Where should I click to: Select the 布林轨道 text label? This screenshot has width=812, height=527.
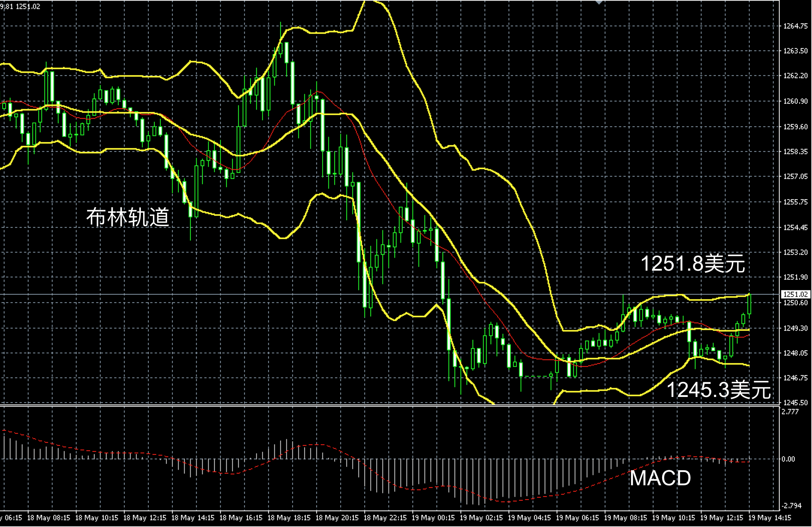(x=128, y=217)
